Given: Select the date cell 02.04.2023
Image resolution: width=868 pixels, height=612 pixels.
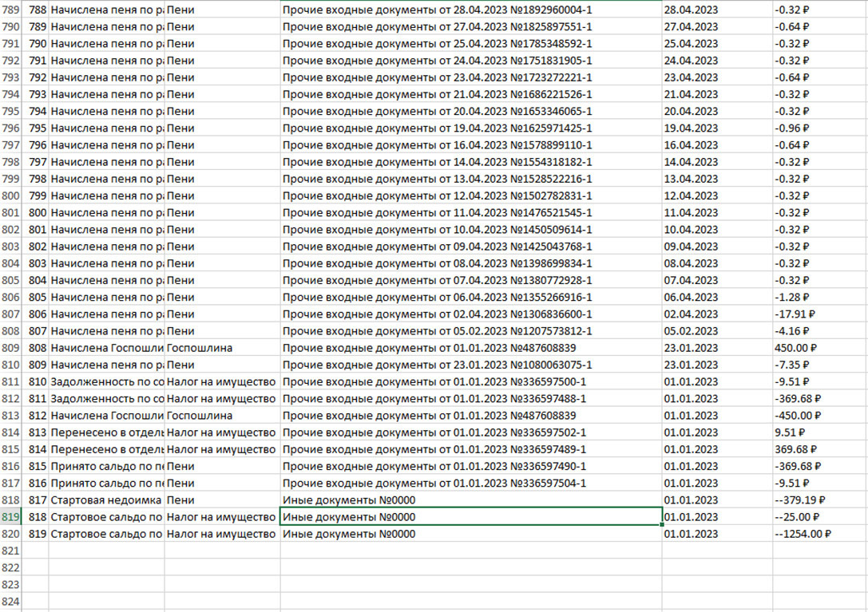Looking at the screenshot, I should click(x=691, y=314).
